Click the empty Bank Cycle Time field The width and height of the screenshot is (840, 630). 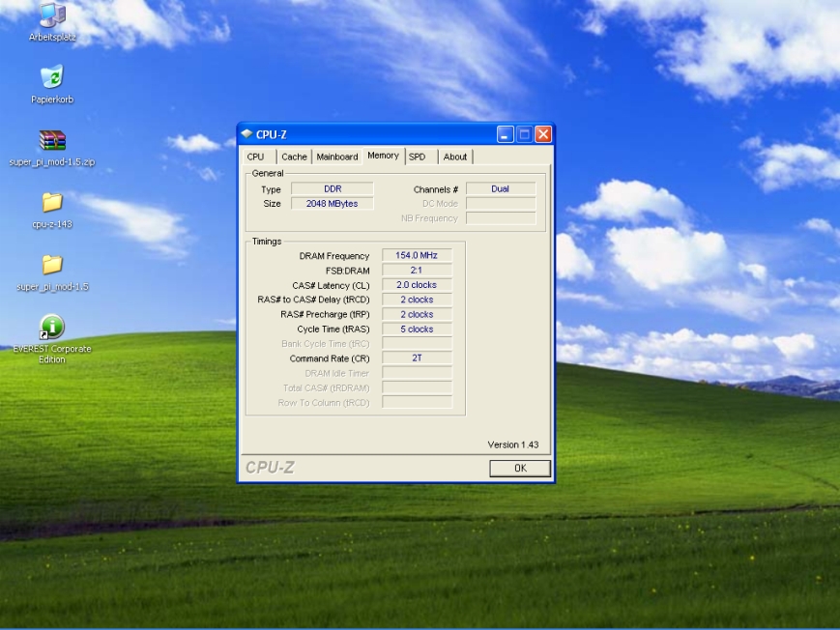click(417, 343)
